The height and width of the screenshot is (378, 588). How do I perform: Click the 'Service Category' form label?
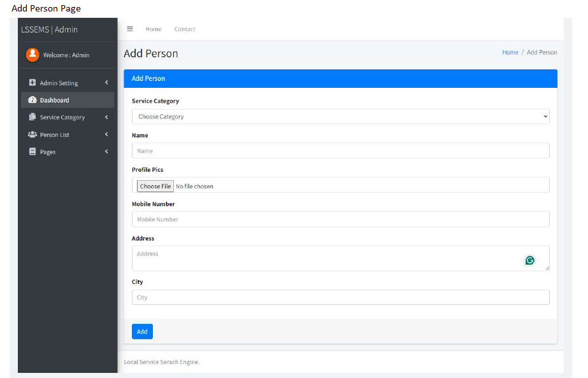click(x=155, y=101)
